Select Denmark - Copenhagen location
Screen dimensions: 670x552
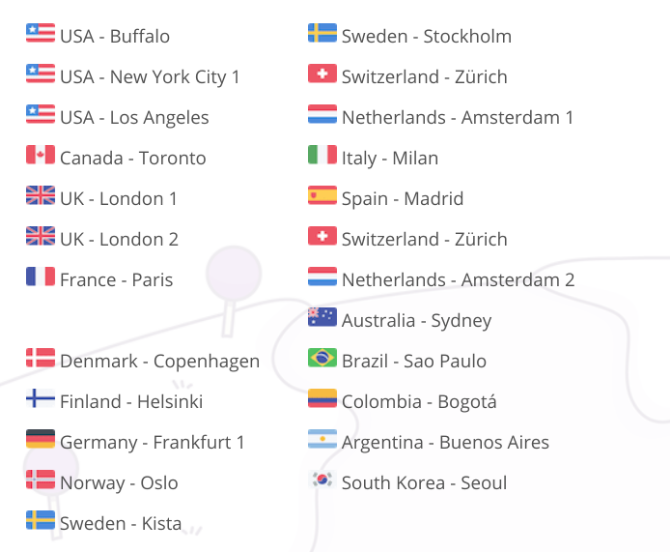[159, 361]
